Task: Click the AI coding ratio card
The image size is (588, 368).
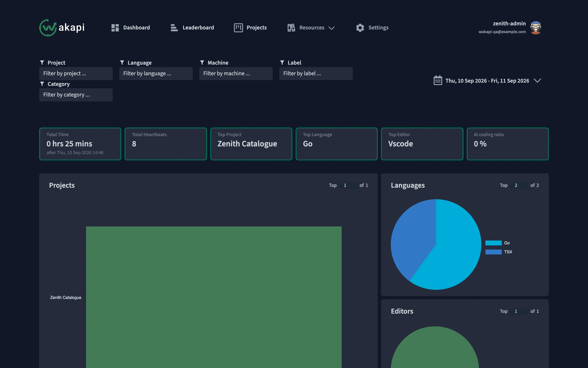Action: click(508, 144)
